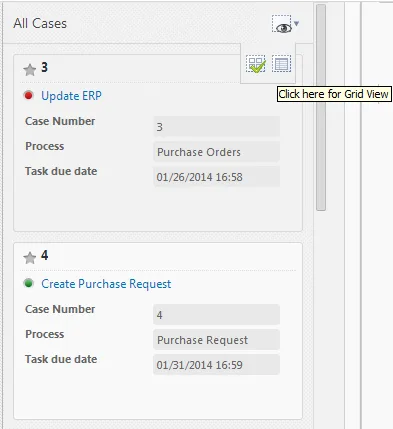The width and height of the screenshot is (393, 429).
Task: Click the All Cases heading
Action: click(40, 24)
